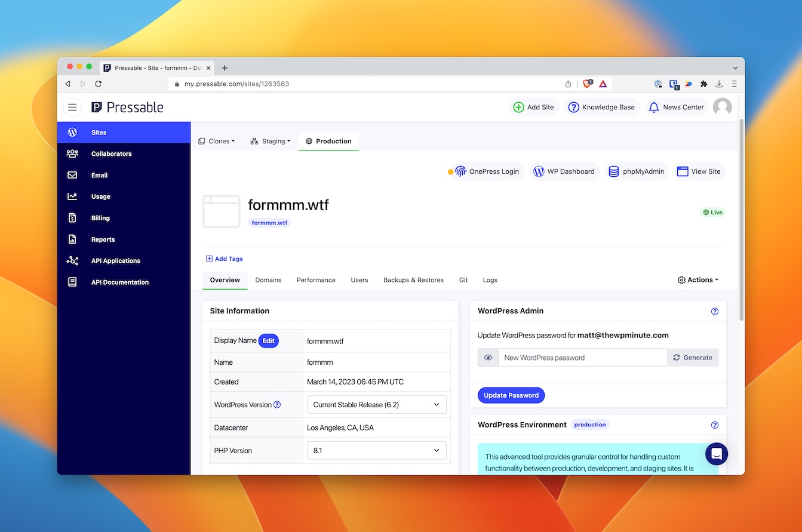
Task: Open the Actions dropdown menu
Action: click(698, 280)
